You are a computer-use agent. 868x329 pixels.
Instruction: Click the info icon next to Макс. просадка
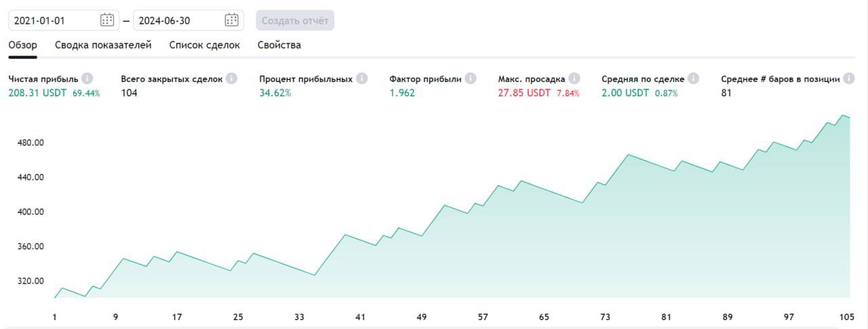[x=574, y=79]
